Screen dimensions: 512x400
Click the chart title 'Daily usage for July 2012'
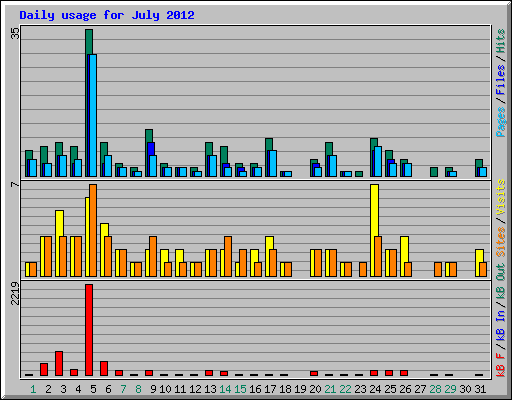[x=107, y=15]
